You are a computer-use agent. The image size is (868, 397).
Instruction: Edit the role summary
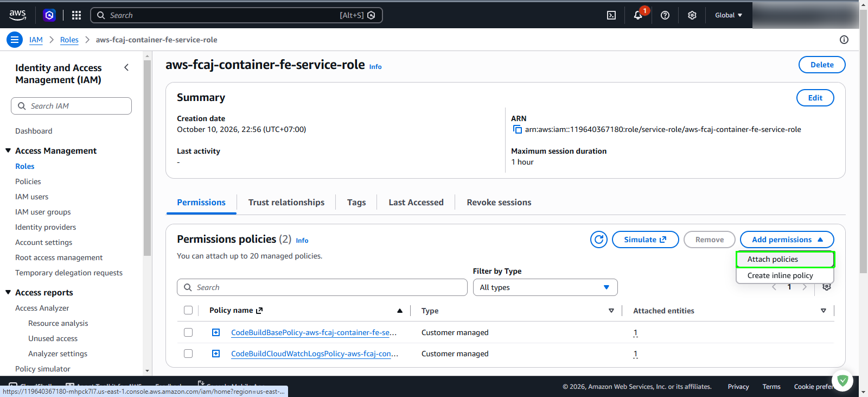(x=815, y=98)
